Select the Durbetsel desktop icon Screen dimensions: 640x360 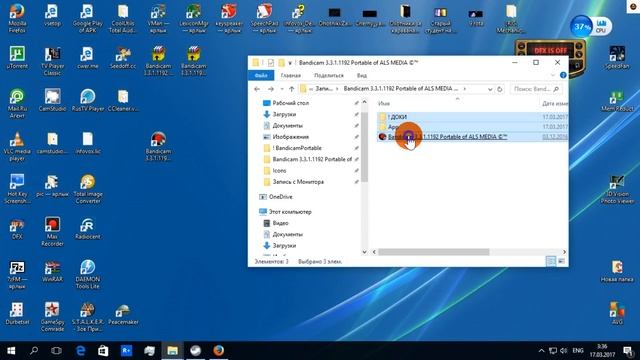(x=17, y=313)
